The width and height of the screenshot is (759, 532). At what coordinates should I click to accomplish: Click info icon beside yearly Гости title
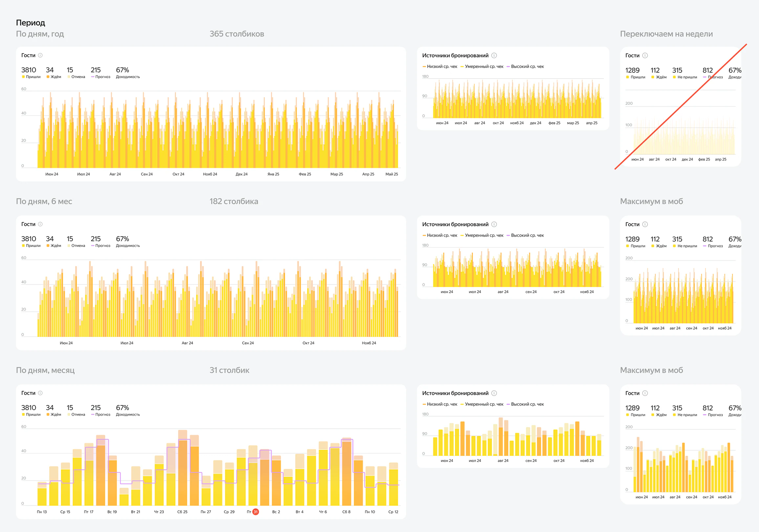coord(40,55)
